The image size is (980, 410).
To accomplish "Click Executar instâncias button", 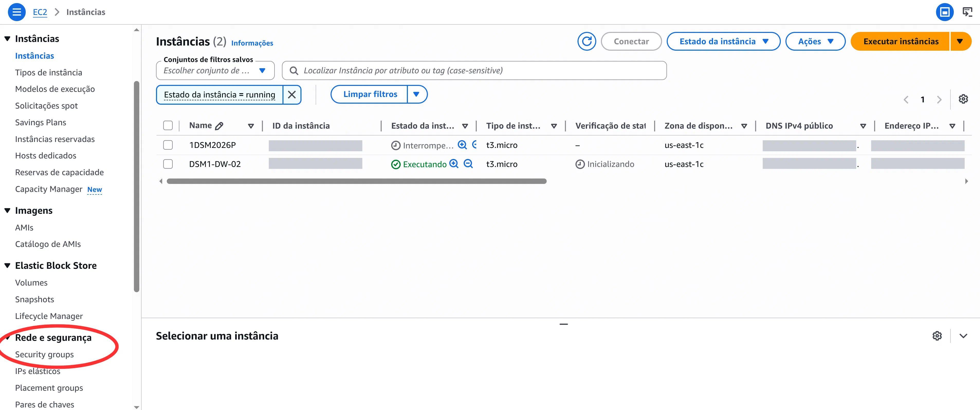I will (901, 41).
